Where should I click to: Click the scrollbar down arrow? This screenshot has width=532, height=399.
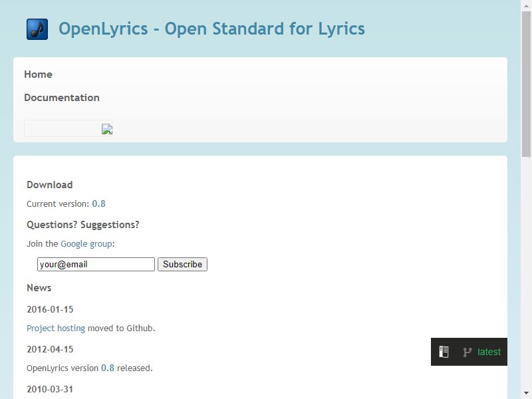(526, 393)
